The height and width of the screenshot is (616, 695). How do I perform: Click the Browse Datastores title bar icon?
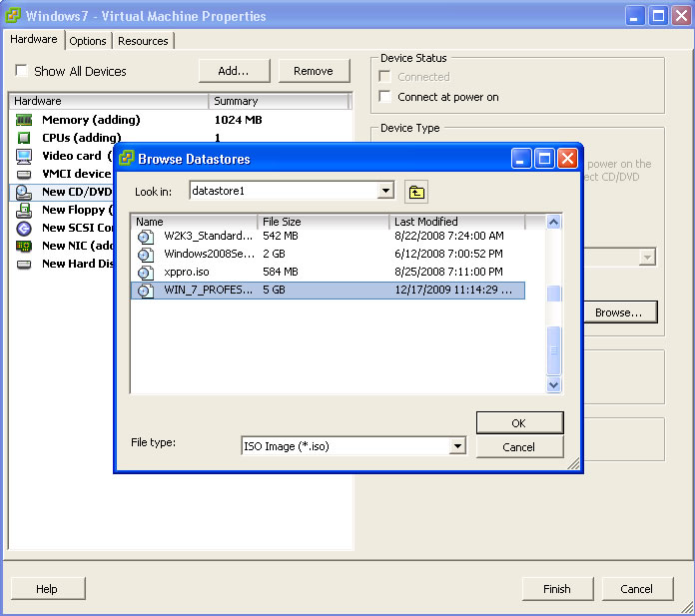tap(127, 158)
